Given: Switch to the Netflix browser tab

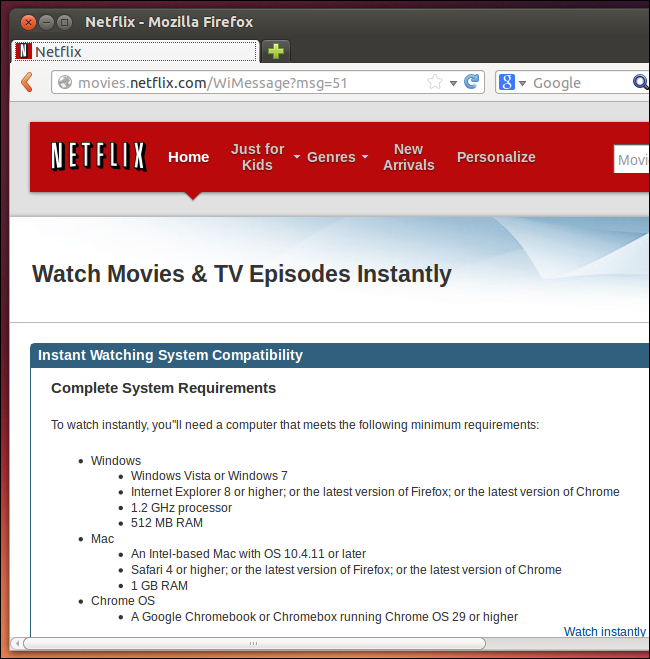Looking at the screenshot, I should (135, 52).
